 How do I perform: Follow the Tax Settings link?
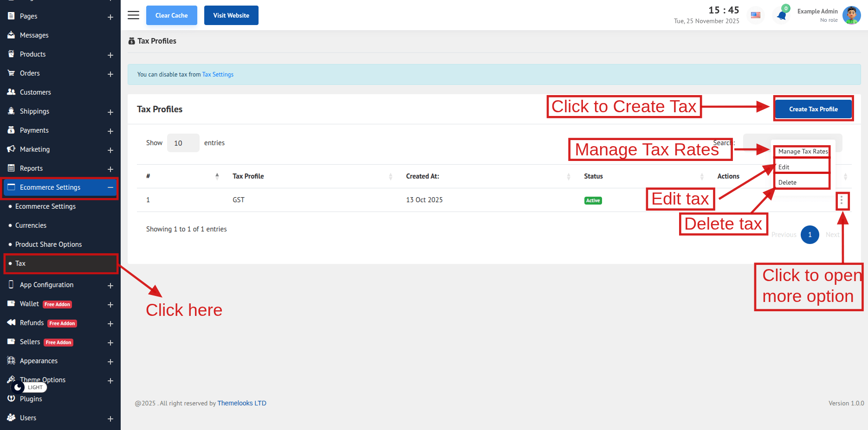coord(218,75)
